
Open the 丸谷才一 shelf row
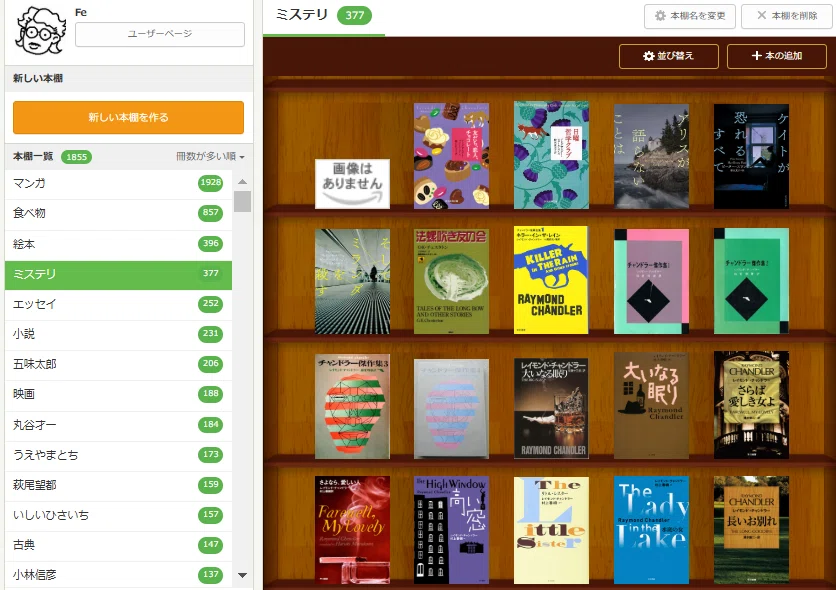pyautogui.click(x=118, y=425)
